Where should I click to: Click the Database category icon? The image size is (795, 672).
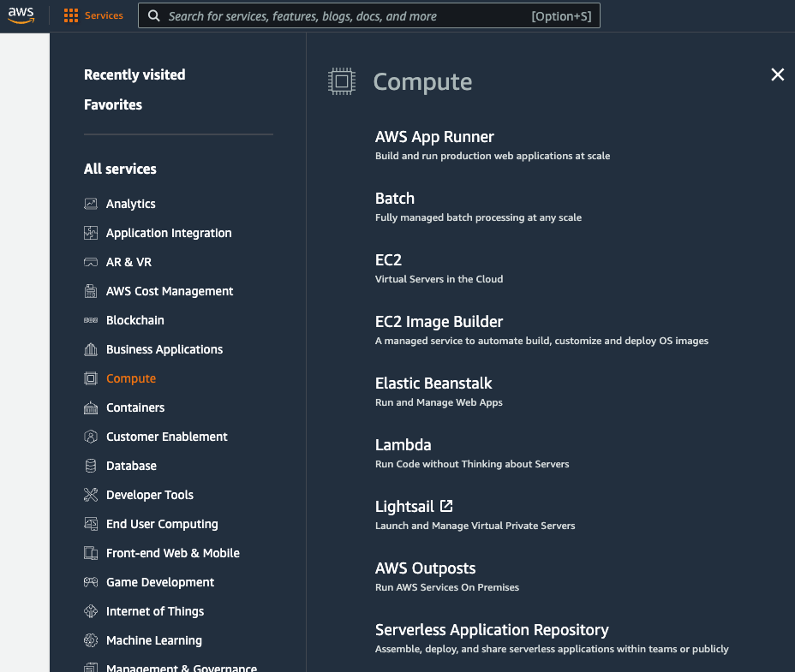pyautogui.click(x=91, y=466)
